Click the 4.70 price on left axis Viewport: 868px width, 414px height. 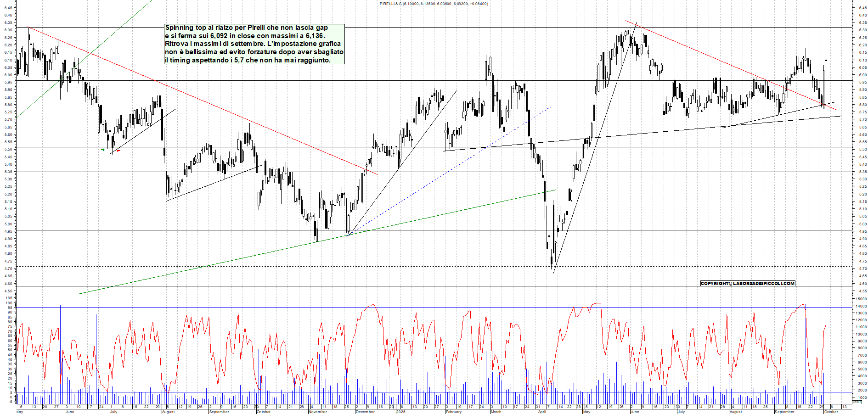click(x=9, y=269)
